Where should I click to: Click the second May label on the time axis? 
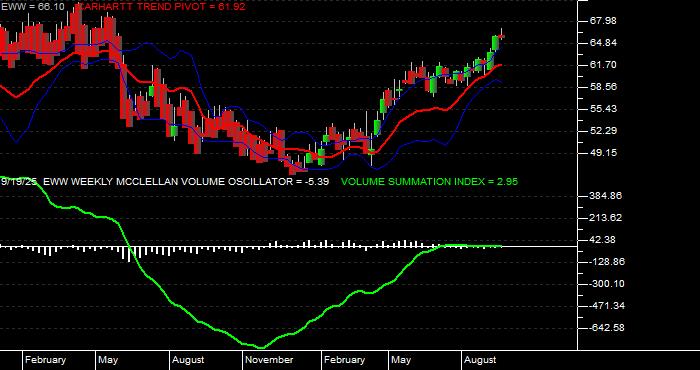point(401,360)
